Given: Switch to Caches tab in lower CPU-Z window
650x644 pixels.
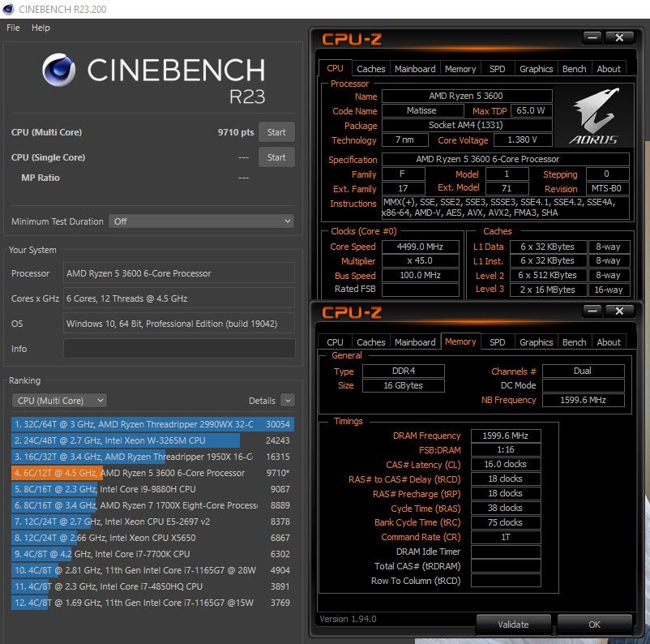Looking at the screenshot, I should pyautogui.click(x=371, y=342).
